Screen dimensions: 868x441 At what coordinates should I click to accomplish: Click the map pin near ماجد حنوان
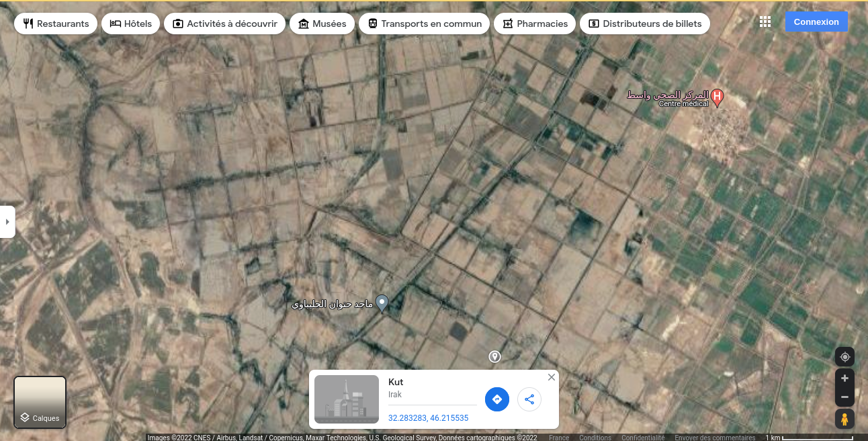click(x=382, y=303)
